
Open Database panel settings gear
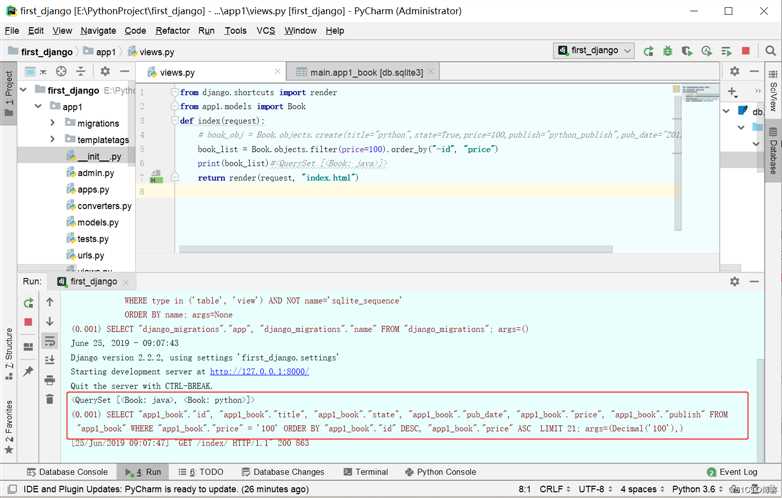(735, 71)
